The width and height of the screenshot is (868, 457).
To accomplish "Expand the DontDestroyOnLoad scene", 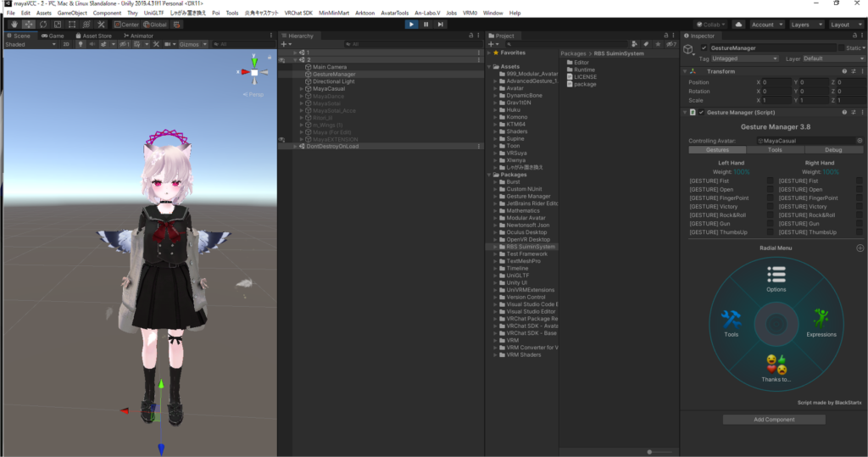I will pos(295,147).
